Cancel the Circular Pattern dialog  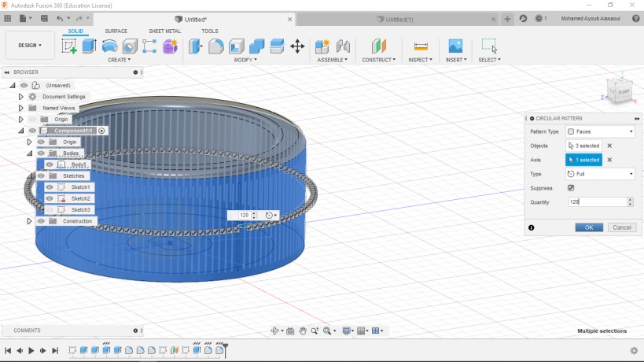click(x=621, y=227)
